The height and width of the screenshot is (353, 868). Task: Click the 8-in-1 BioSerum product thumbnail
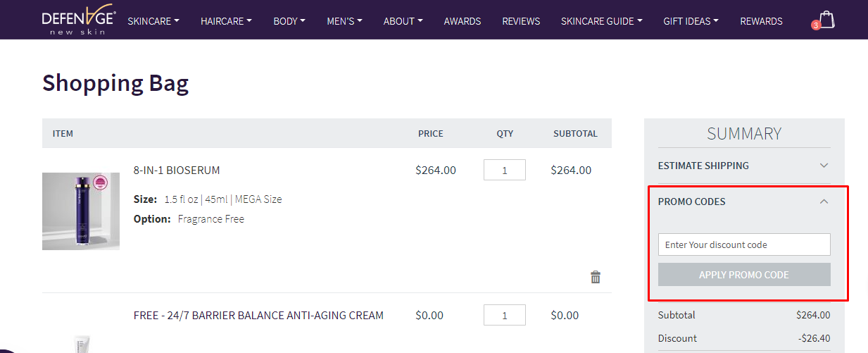(x=81, y=211)
